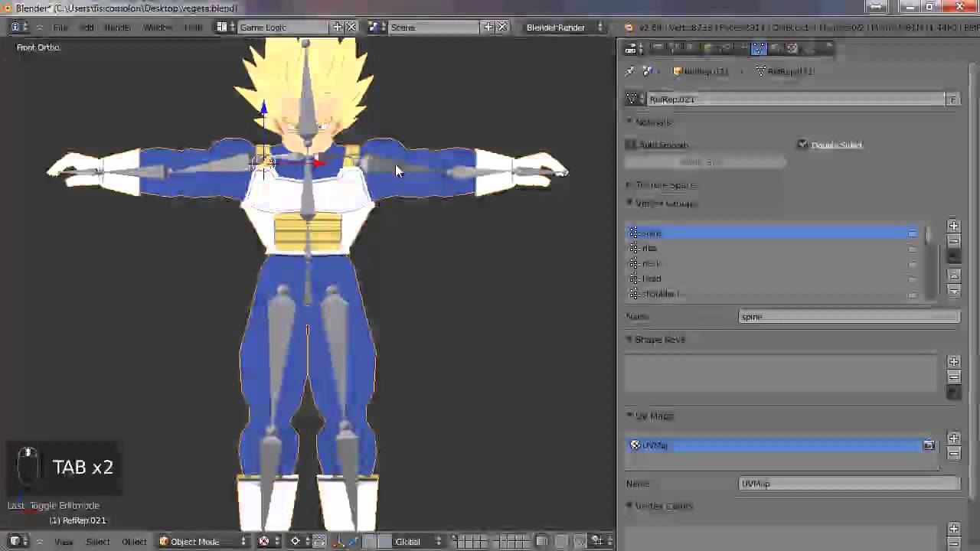
Task: Collapse the Vertex Colors panel
Action: point(659,506)
